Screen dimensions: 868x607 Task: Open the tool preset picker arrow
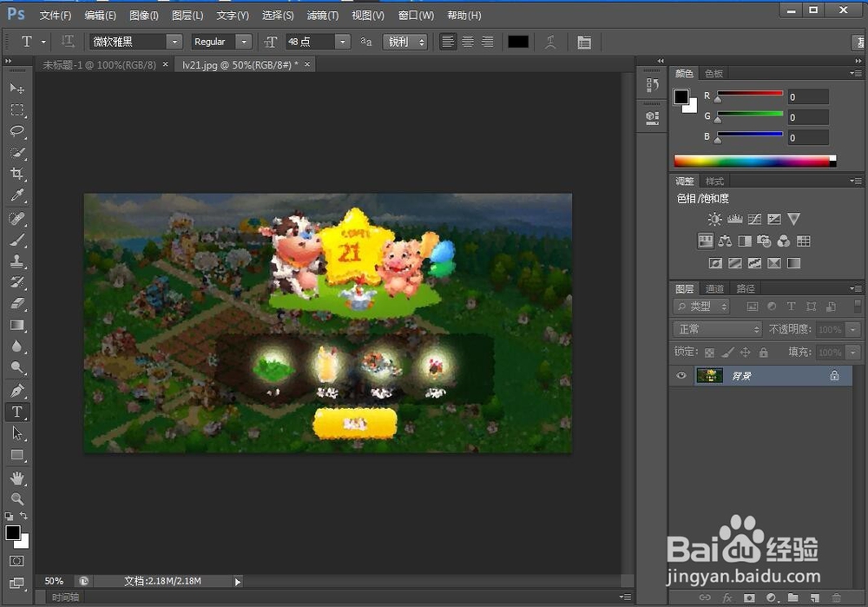pyautogui.click(x=43, y=42)
